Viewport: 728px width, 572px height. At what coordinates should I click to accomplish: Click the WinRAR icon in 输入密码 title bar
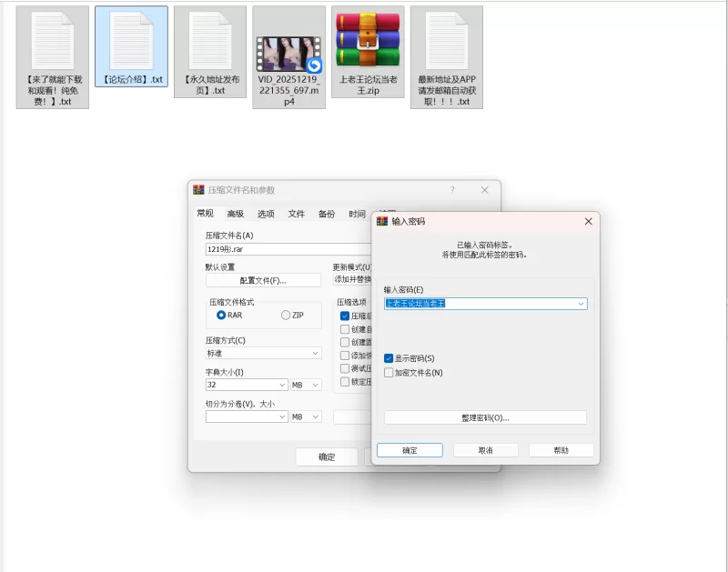click(x=382, y=221)
